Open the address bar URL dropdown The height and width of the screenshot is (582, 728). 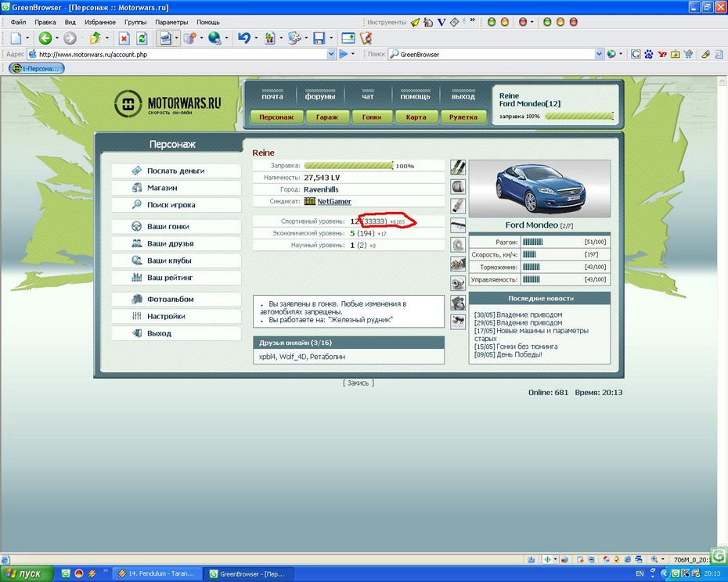pos(331,54)
